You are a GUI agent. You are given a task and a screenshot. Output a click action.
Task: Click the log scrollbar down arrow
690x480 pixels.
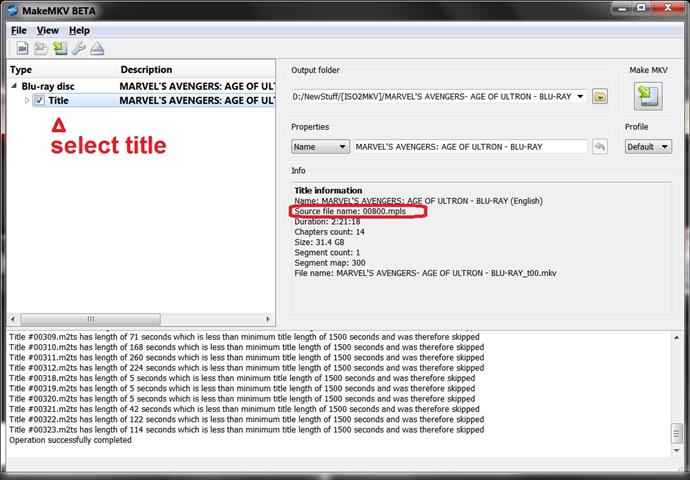[x=677, y=451]
